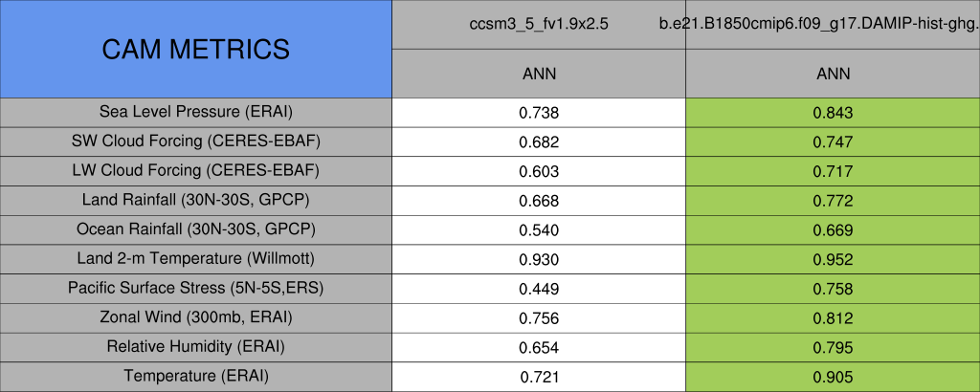This screenshot has height=392, width=980.
Task: Click the LW Cloud Forcing (CERES-EBAF) label
Action: [195, 171]
